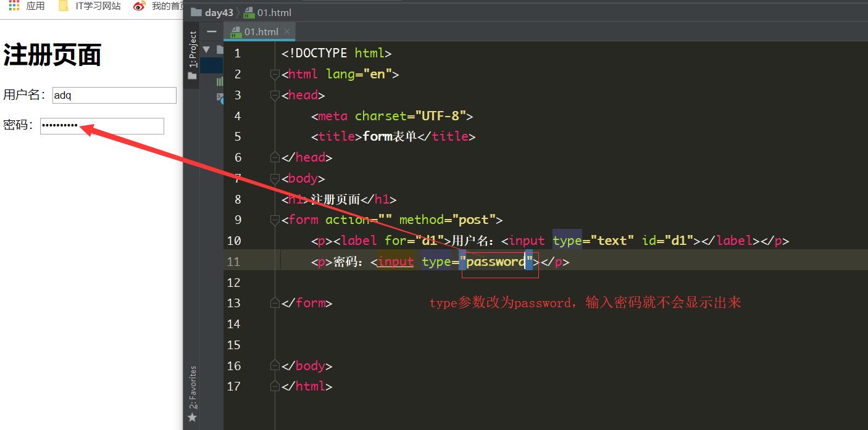
Task: Select the 01.html editor tab
Action: (x=260, y=31)
